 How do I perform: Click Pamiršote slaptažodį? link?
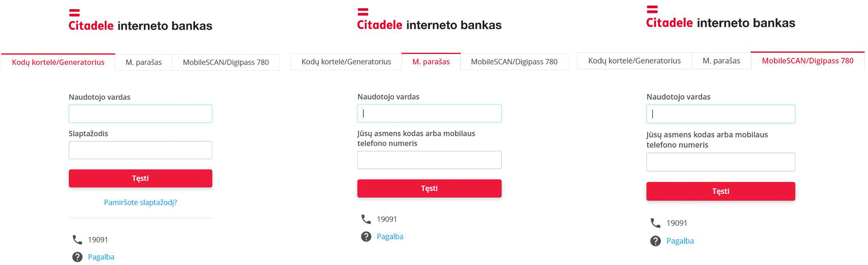140,202
